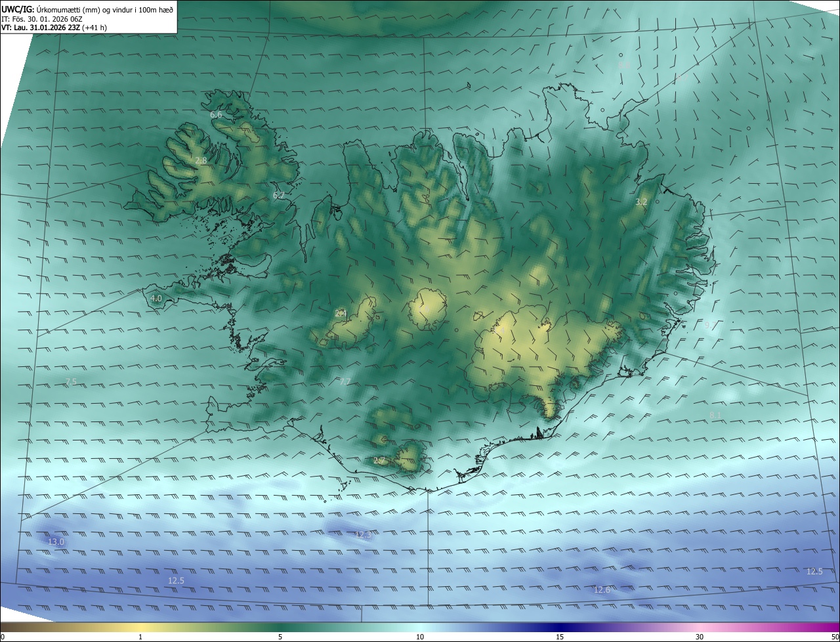This screenshot has height=642, width=840.
Task: Click the color scale label '1'
Action: coord(140,637)
